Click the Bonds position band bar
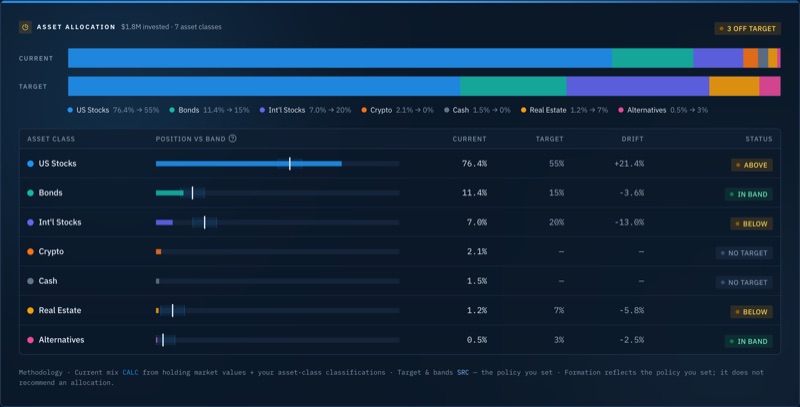 point(278,193)
